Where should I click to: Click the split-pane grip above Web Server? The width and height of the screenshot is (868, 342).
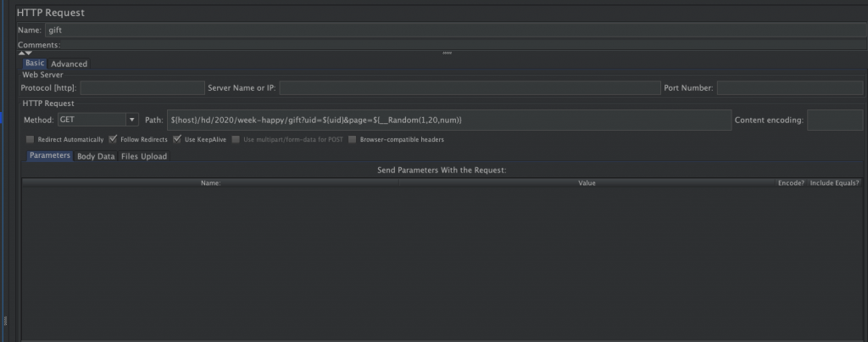pos(447,53)
